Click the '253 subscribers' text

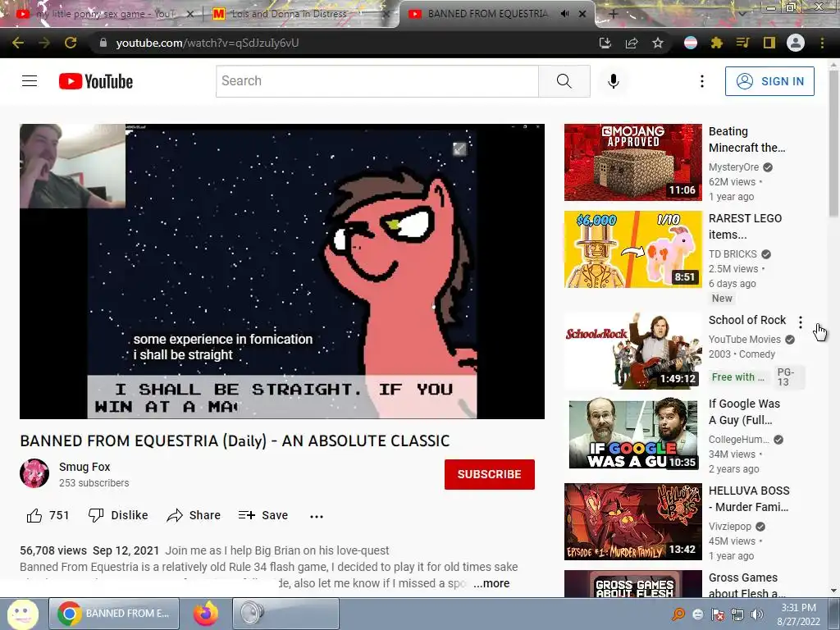tap(94, 482)
